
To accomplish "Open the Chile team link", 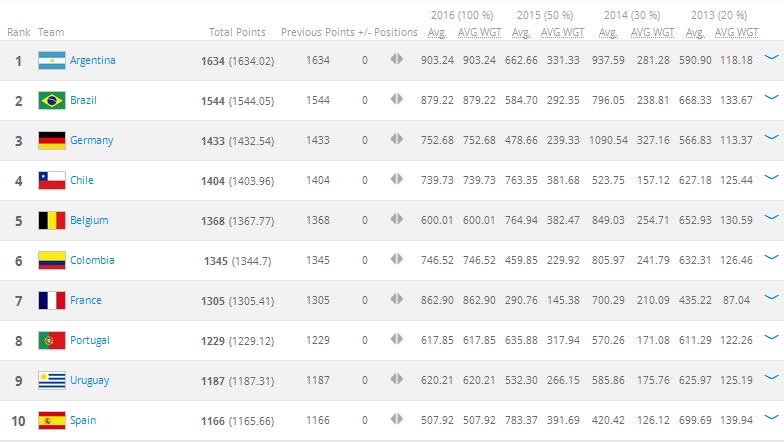I will click(82, 180).
